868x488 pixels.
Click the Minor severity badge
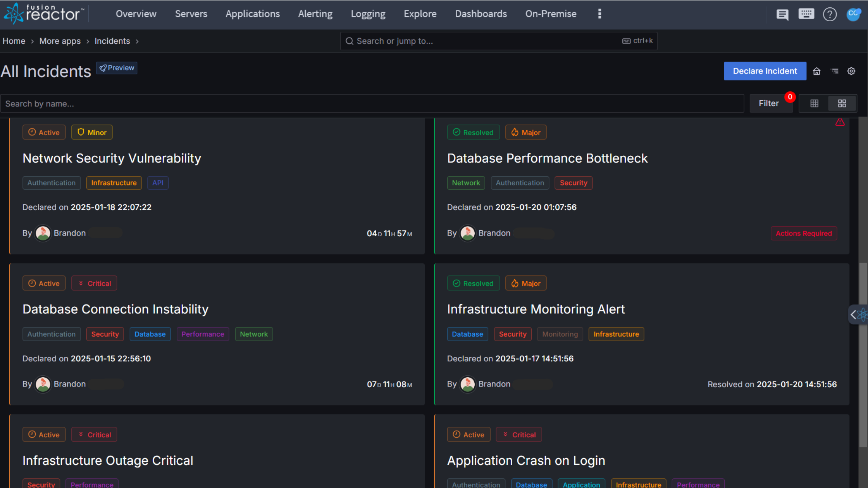click(92, 132)
